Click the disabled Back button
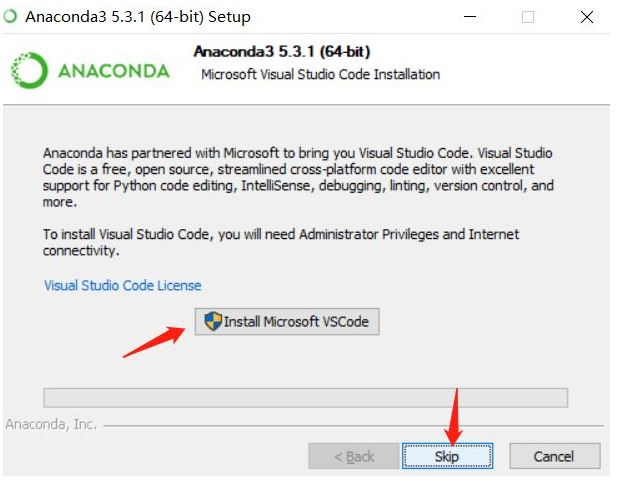The height and width of the screenshot is (489, 635). [x=354, y=456]
